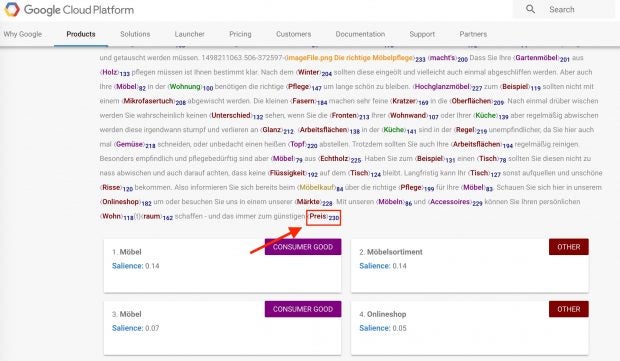Click the entity Unterschied 132
The height and width of the screenshot is (361, 620).
tap(236, 116)
